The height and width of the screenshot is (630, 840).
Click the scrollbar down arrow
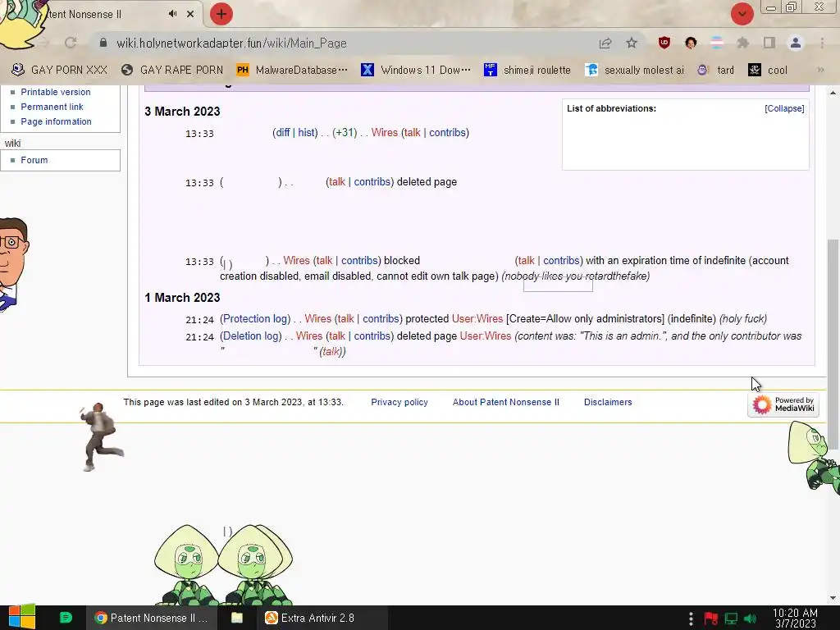tap(833, 598)
